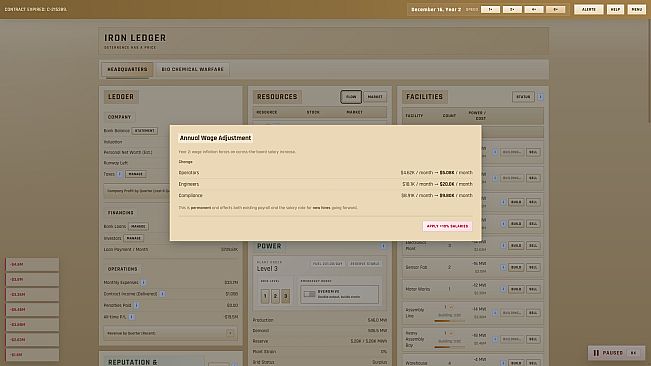Open the Power panel info icon
Viewport: 651px width, 366px height.
click(383, 246)
